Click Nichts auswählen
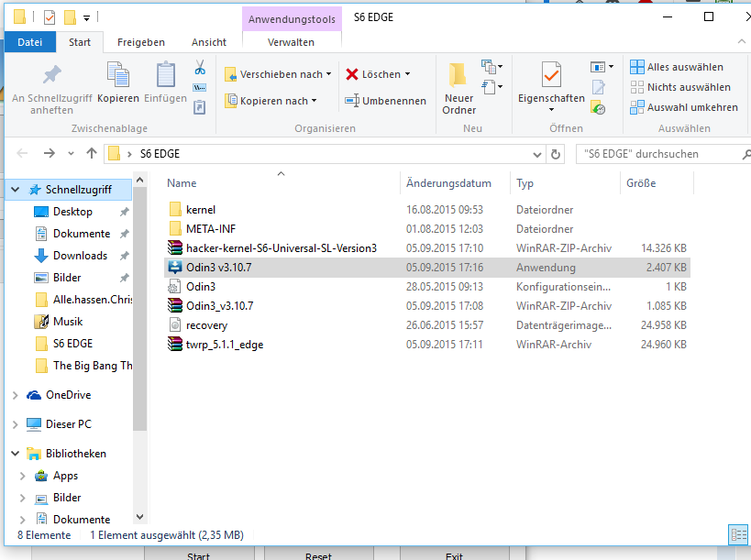Image resolution: width=751 pixels, height=560 pixels. pos(680,87)
